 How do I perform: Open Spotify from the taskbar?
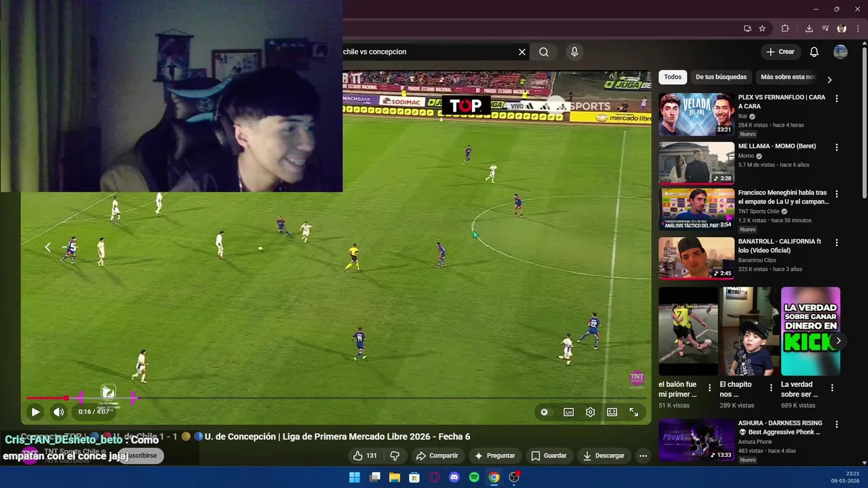coord(474,477)
